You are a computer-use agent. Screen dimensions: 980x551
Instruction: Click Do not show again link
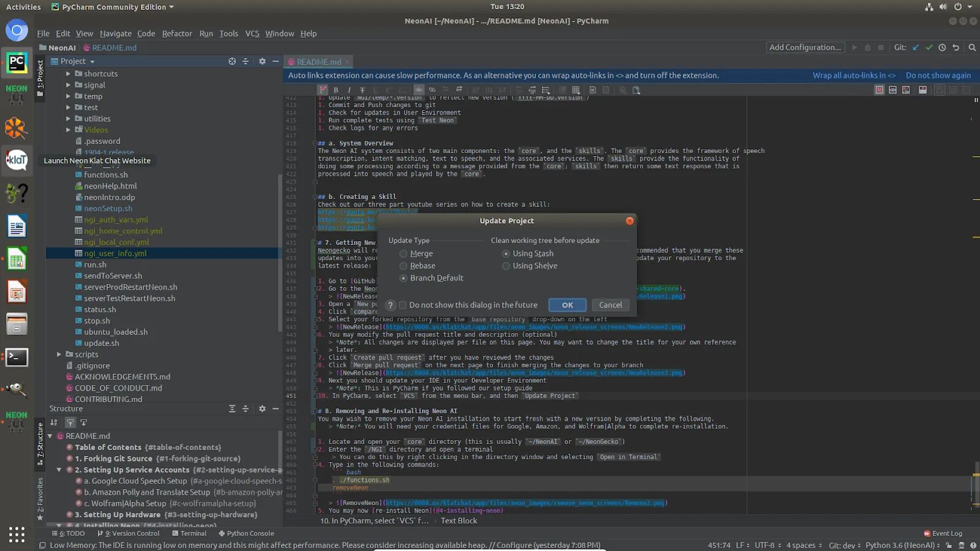[x=938, y=75]
